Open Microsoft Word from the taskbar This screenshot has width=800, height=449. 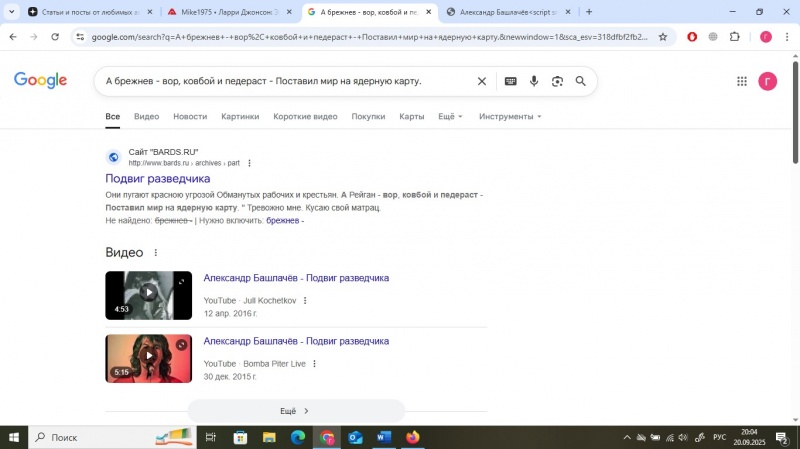click(384, 437)
